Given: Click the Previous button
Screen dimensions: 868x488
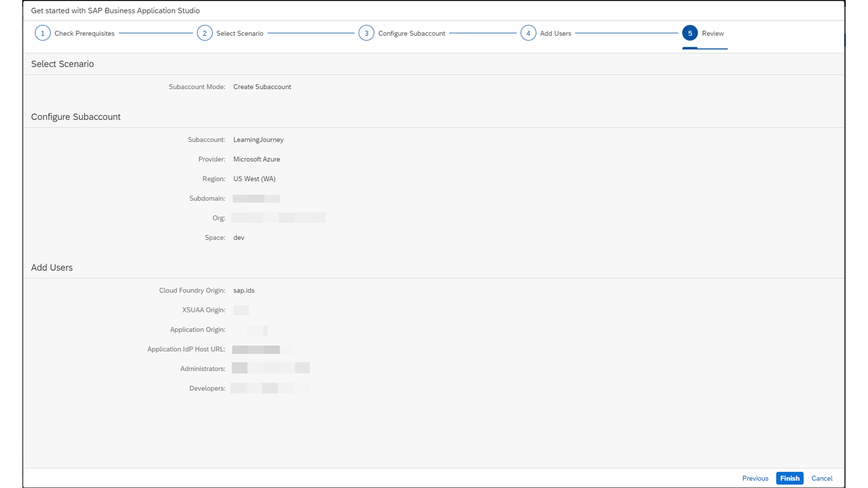Looking at the screenshot, I should pyautogui.click(x=755, y=478).
